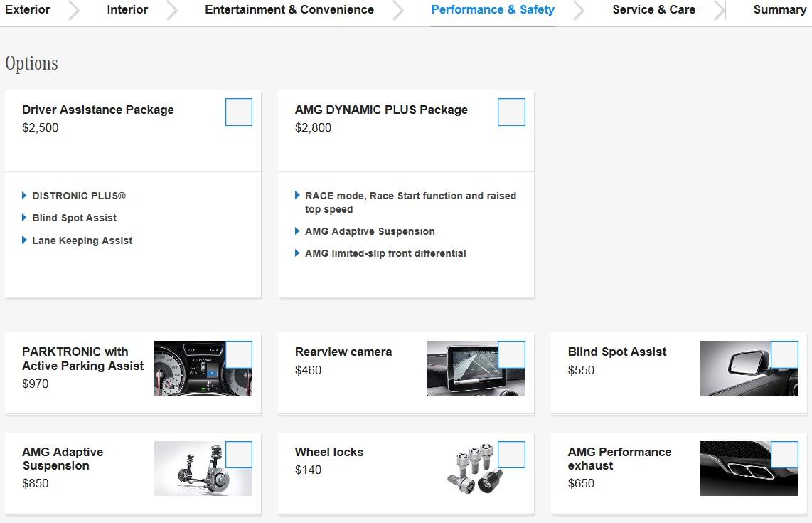
Task: Jump to the Summary tab
Action: (x=780, y=9)
